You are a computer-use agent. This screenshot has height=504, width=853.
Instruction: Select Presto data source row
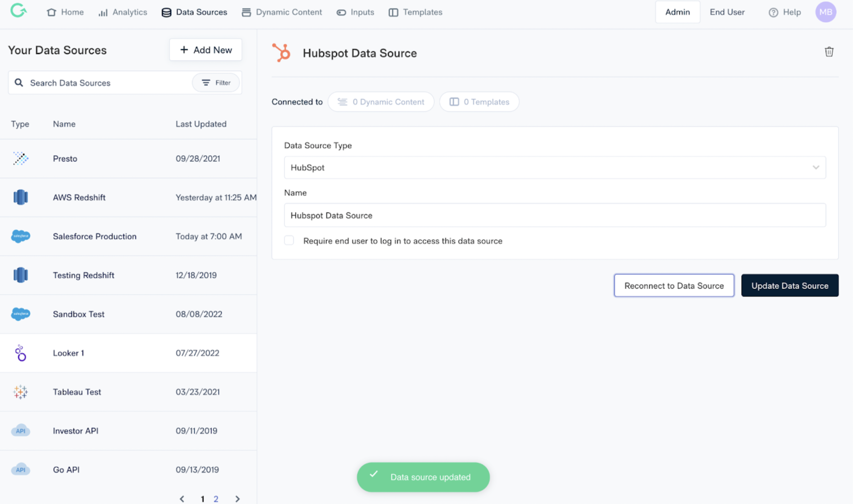(x=128, y=159)
